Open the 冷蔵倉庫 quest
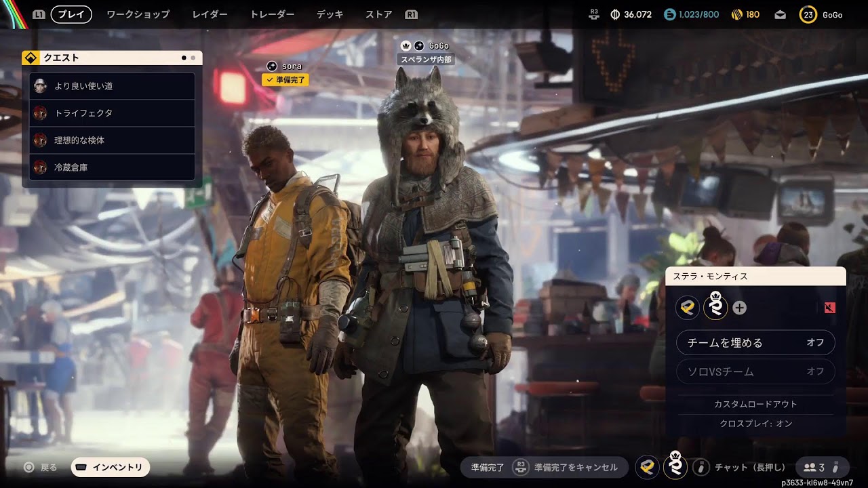868x488 pixels. (x=113, y=167)
